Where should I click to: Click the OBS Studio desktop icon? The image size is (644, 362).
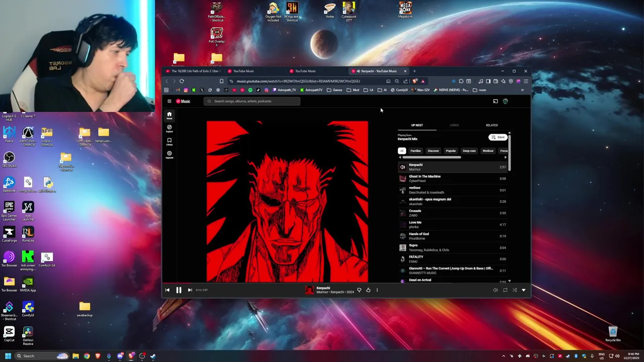9,160
